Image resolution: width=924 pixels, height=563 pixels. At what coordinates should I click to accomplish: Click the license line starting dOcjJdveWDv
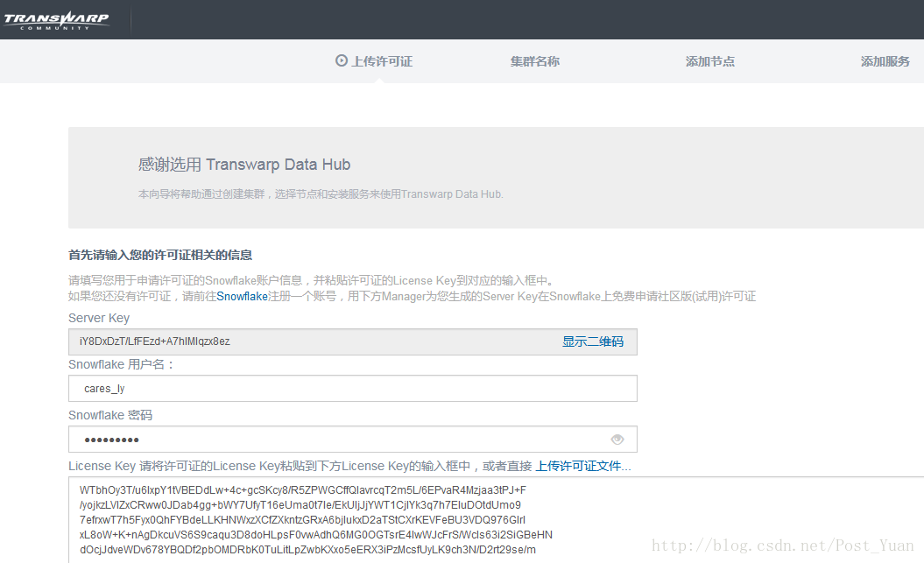(x=307, y=550)
